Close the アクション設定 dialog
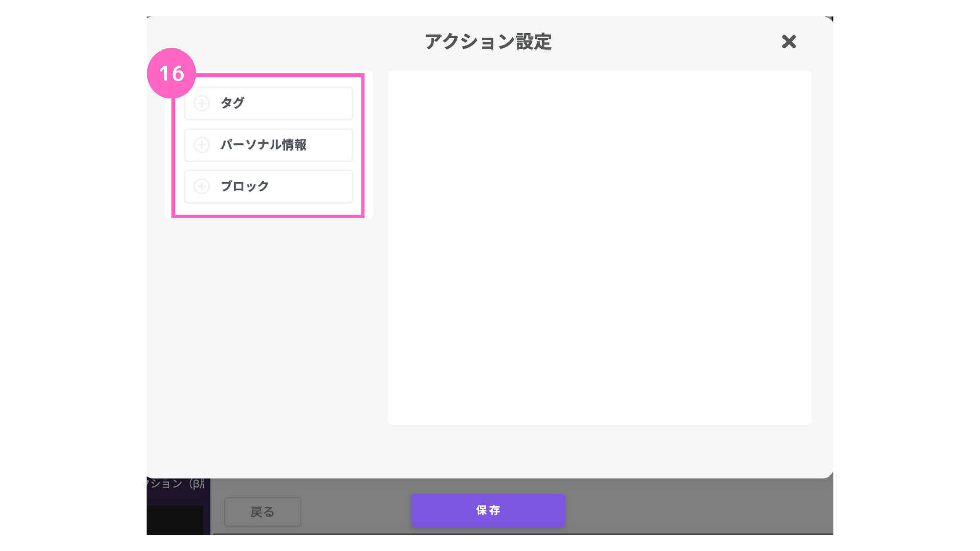This screenshot has width=980, height=551. 789,42
